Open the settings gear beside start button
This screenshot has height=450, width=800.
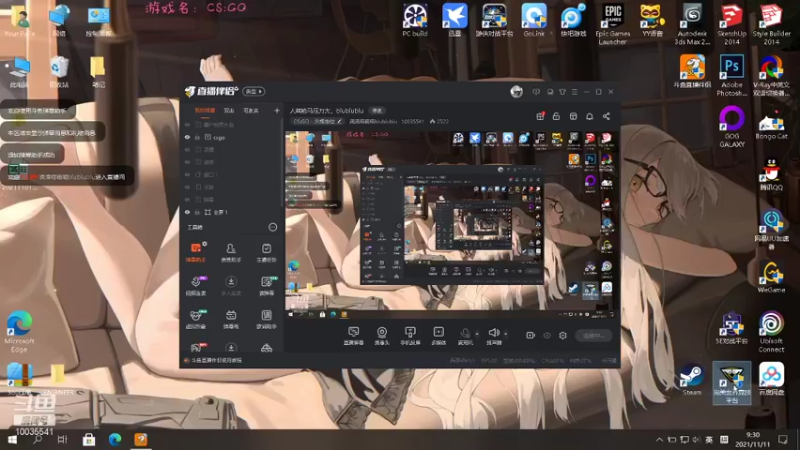(563, 335)
